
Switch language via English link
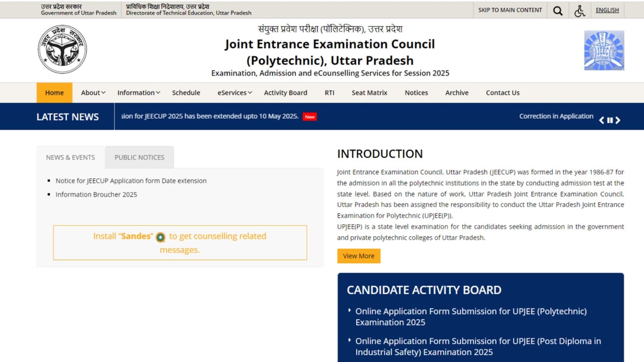pos(607,10)
